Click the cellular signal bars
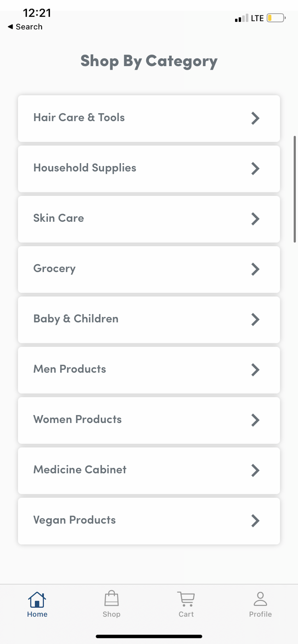 point(241,18)
